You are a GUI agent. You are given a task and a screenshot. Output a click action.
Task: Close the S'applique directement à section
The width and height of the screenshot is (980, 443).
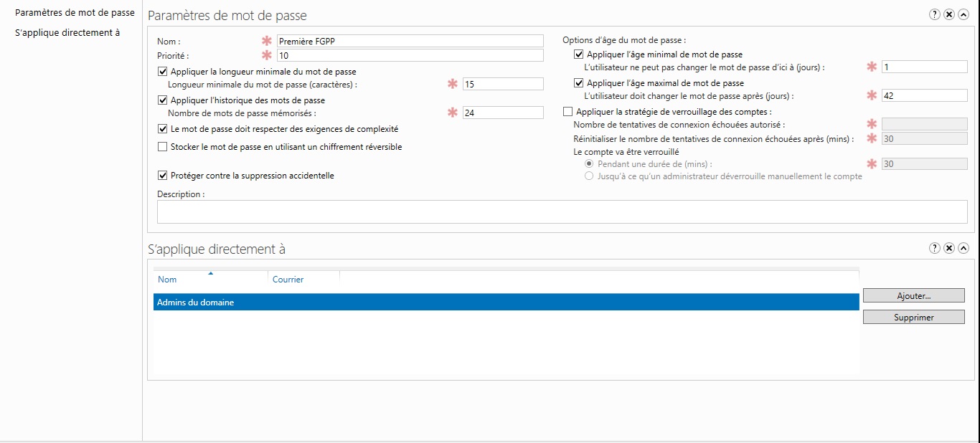[949, 248]
